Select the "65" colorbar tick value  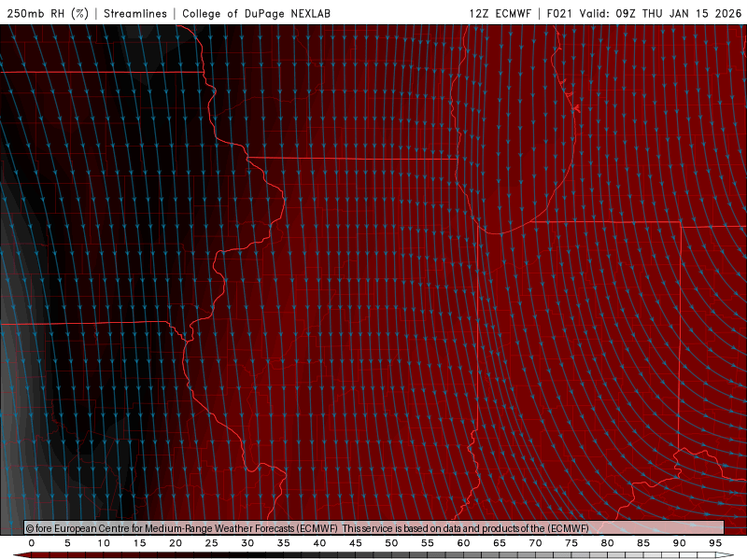tap(500, 543)
